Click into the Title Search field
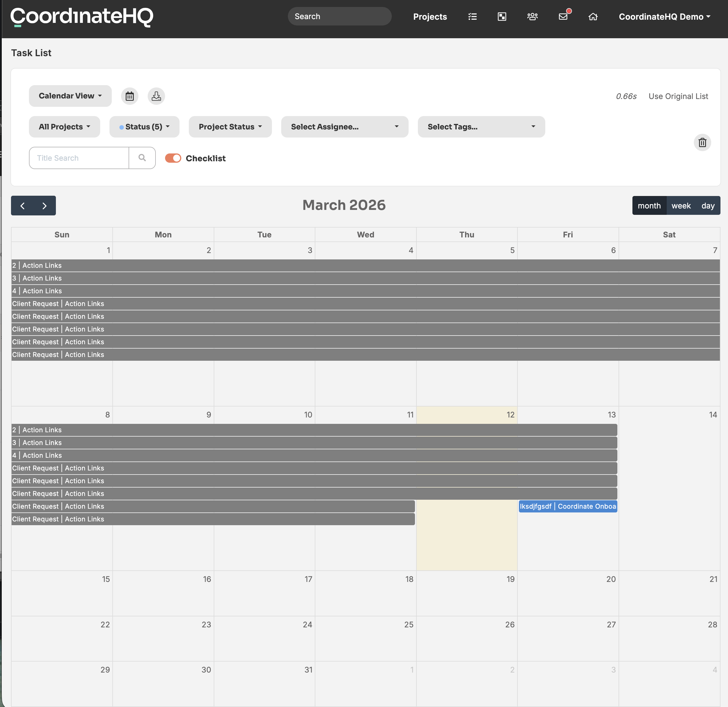 coord(79,158)
